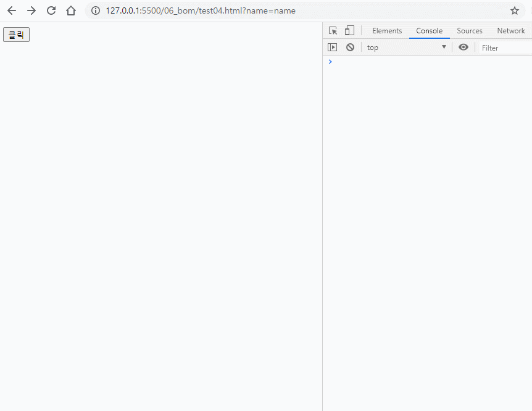Show the console sidebar
This screenshot has height=411, width=532.
(333, 48)
